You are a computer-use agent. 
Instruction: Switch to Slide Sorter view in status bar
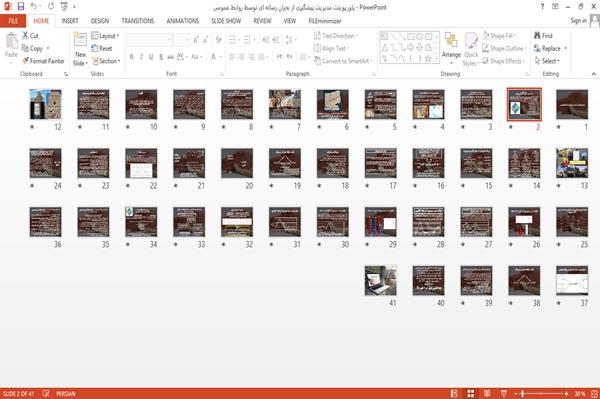(x=471, y=393)
